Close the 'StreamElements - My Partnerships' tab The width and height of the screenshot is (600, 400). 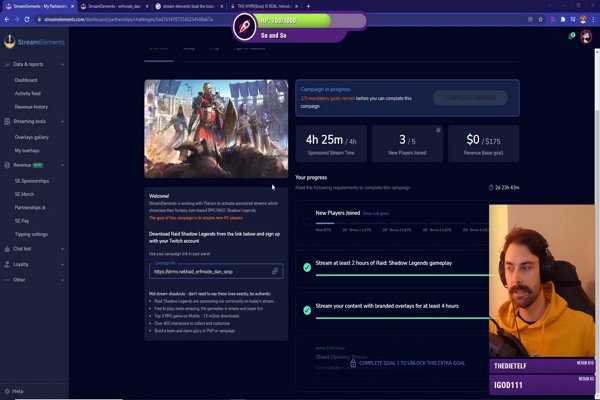tap(73, 6)
